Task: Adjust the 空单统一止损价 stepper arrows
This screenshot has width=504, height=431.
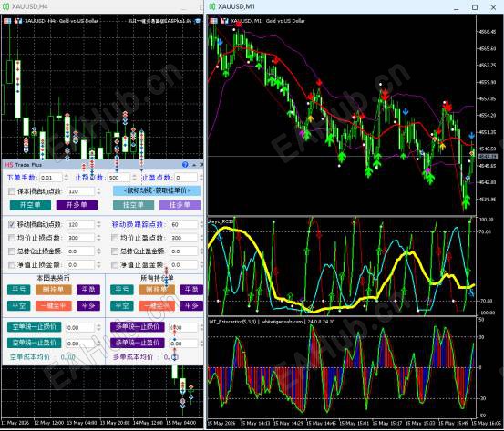Action: coord(98,327)
